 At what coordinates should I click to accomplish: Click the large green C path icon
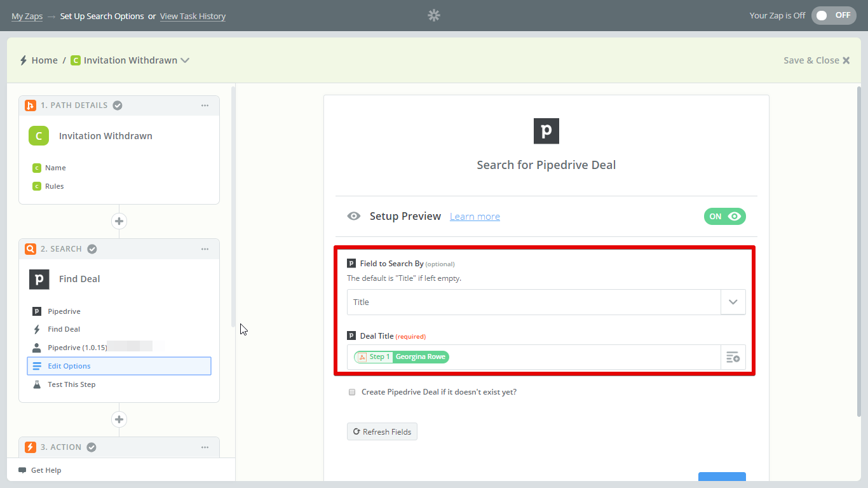click(39, 135)
